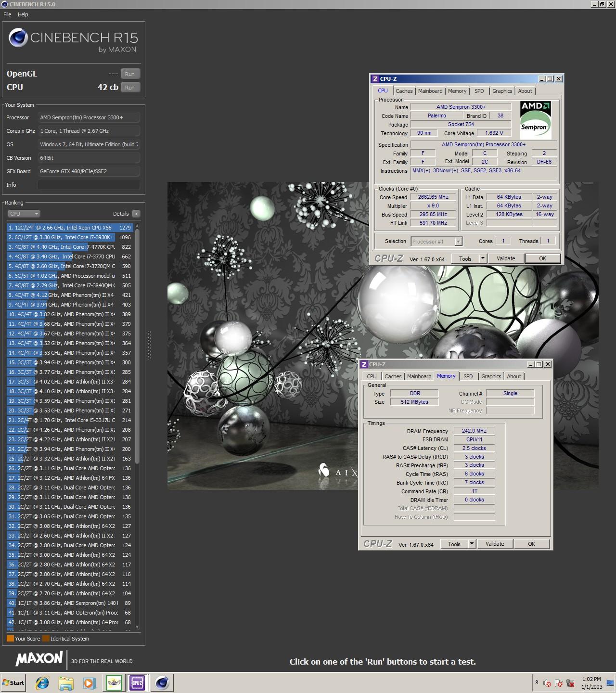The image size is (616, 693).
Task: Click the network status tray icon
Action: (x=570, y=683)
